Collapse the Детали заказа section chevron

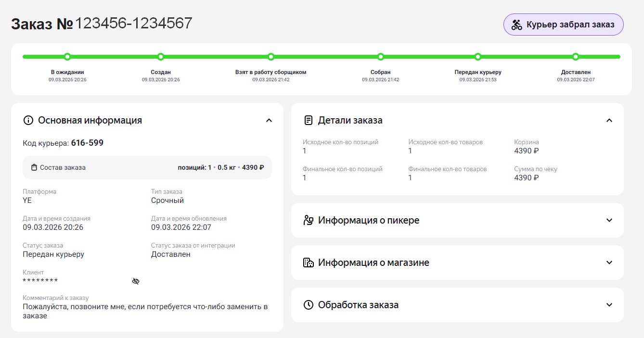(x=609, y=120)
